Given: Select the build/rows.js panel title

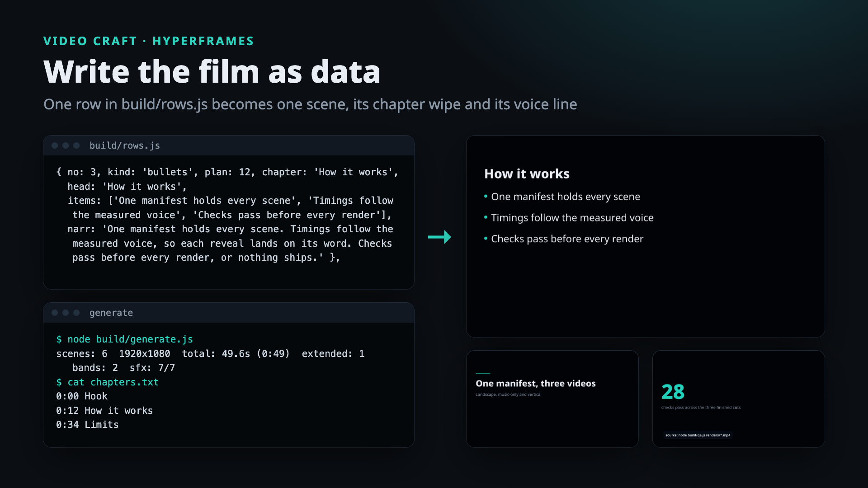Looking at the screenshot, I should pos(125,145).
